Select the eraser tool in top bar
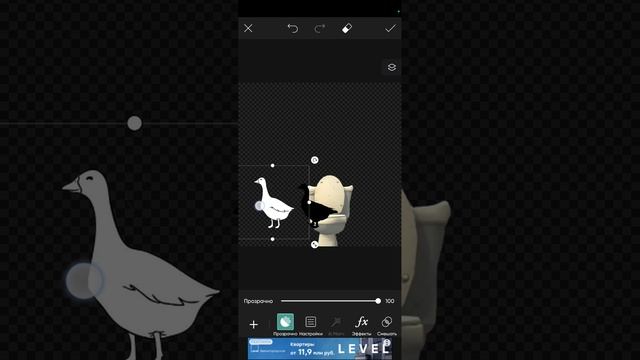 coord(347,28)
